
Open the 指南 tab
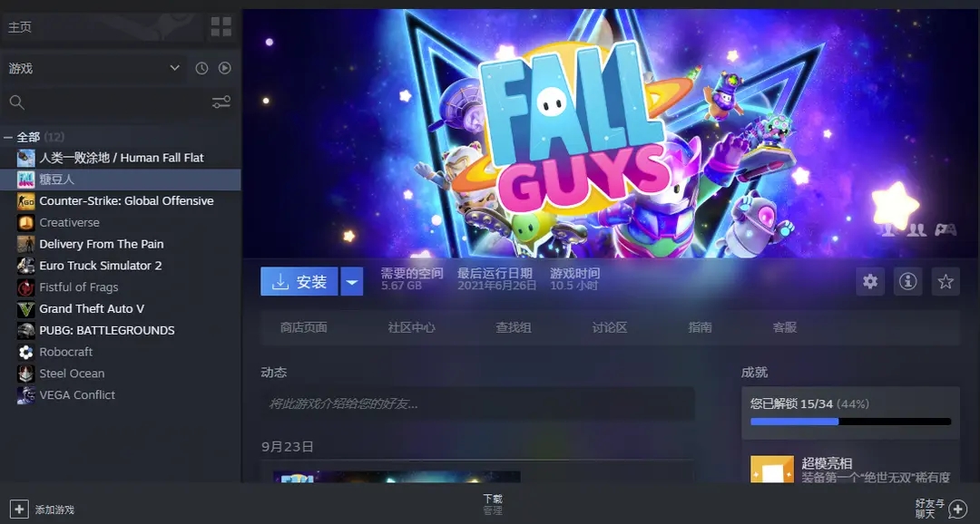(700, 327)
